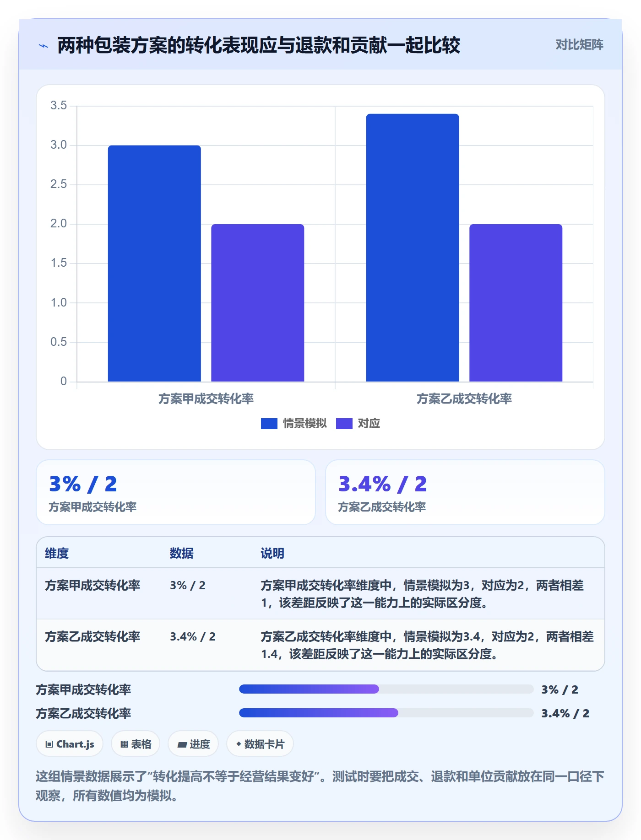Click the grid icon in the 表格 chip

[x=125, y=744]
